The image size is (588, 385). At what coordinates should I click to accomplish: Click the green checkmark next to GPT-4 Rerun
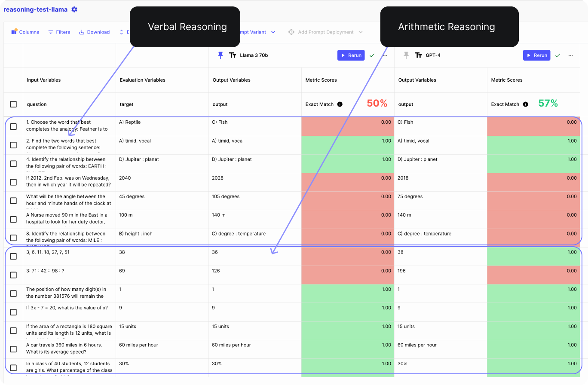[x=557, y=55]
